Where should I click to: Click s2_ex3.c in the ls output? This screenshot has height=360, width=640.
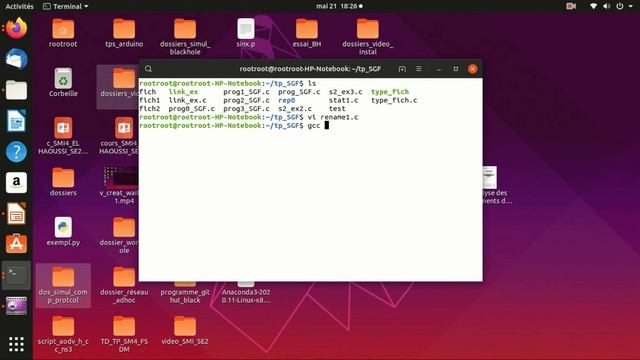click(x=345, y=92)
